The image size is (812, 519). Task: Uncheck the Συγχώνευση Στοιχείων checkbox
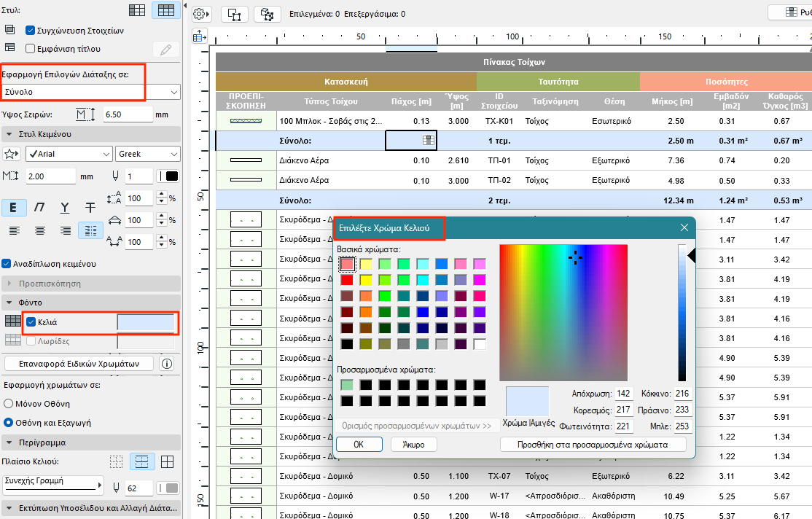coord(31,31)
